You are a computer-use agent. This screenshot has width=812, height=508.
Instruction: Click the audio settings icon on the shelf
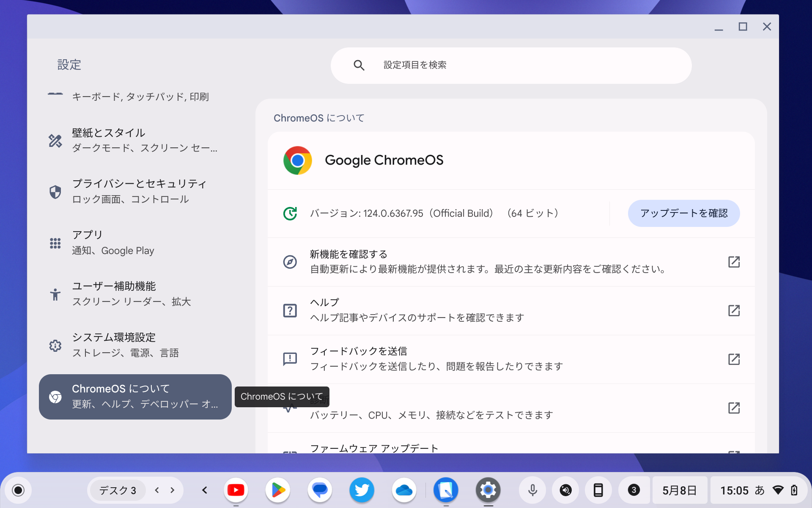565,490
